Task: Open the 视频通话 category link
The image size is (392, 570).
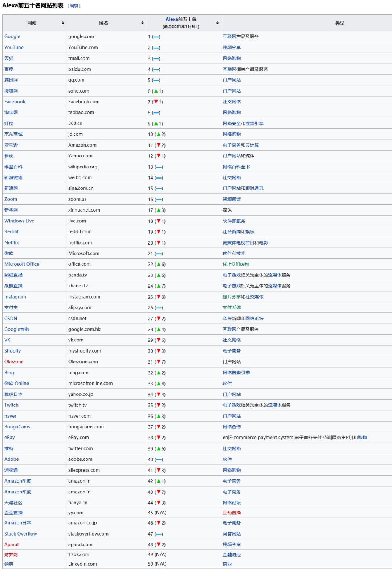Action: [x=232, y=199]
